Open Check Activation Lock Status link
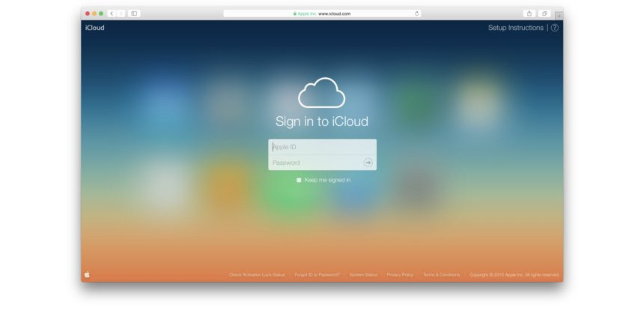644x309 pixels. pyautogui.click(x=257, y=274)
